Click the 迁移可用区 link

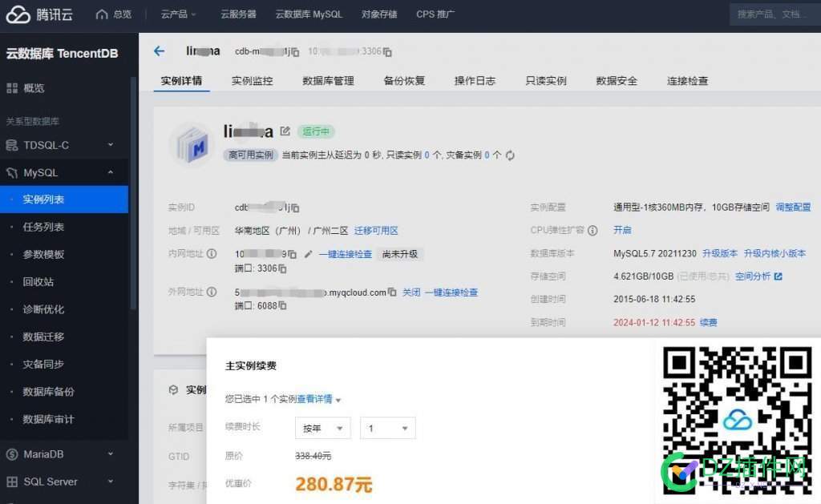pyautogui.click(x=376, y=230)
